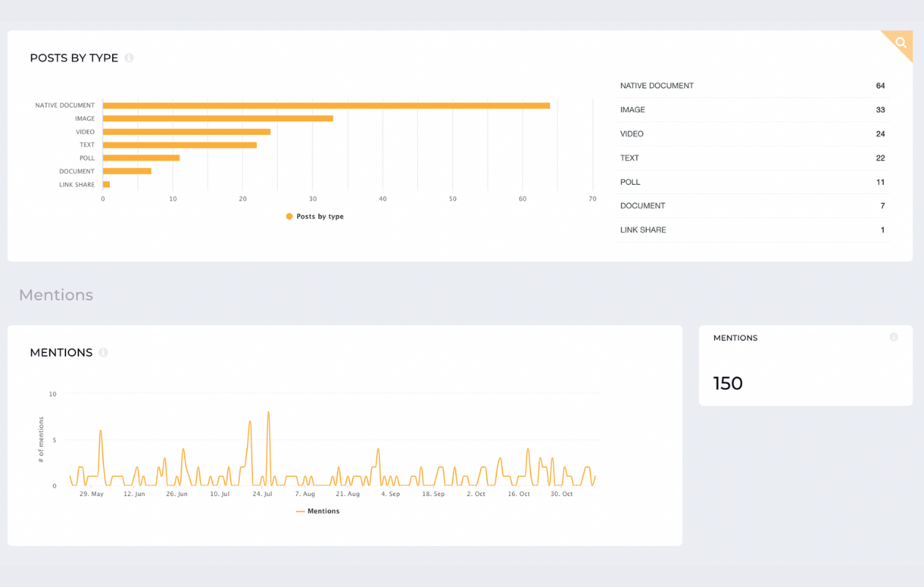
Task: Select the NATIVE DOCUMENT row in the table
Action: tap(753, 86)
